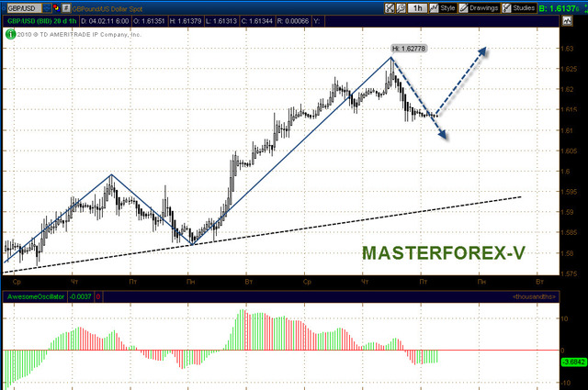Click the high value H: 1.61379
588x390 pixels.
pyautogui.click(x=186, y=21)
